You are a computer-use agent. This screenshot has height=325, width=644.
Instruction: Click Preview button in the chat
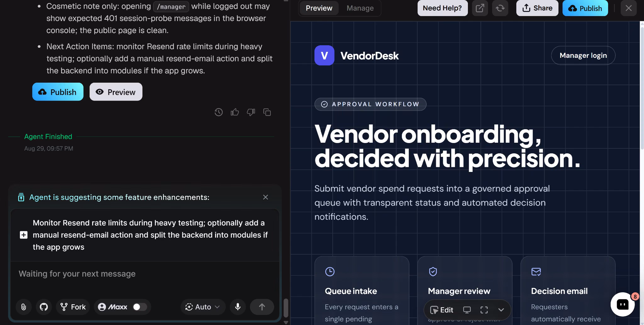pyautogui.click(x=116, y=92)
